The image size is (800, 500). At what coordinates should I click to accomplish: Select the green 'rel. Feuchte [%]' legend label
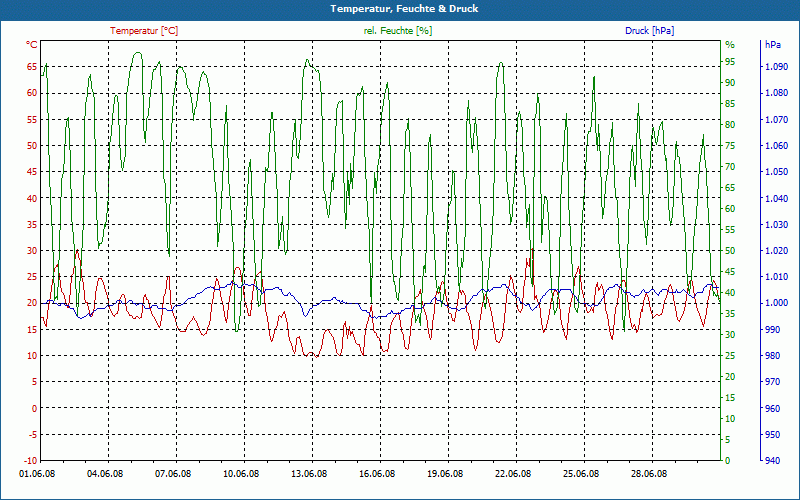coord(397,31)
